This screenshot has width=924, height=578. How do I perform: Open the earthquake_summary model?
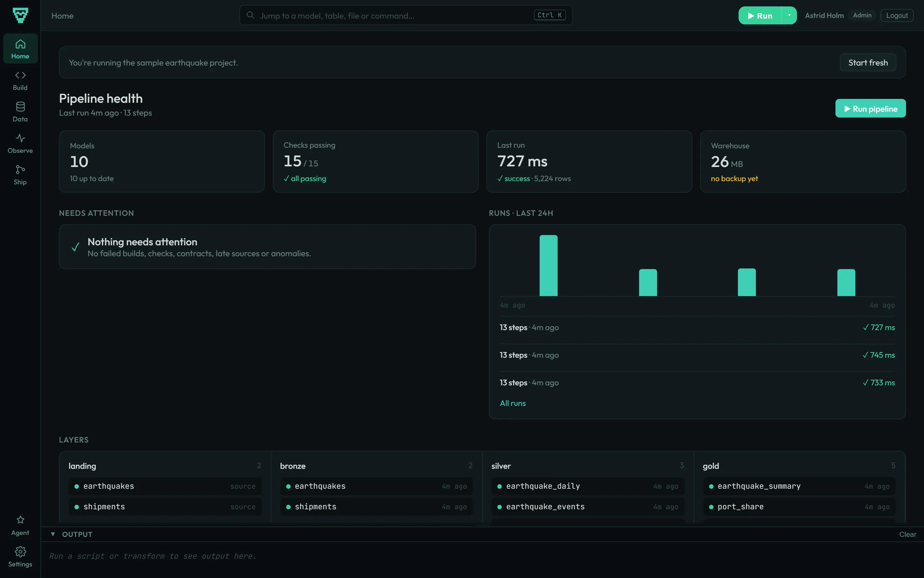coord(800,486)
